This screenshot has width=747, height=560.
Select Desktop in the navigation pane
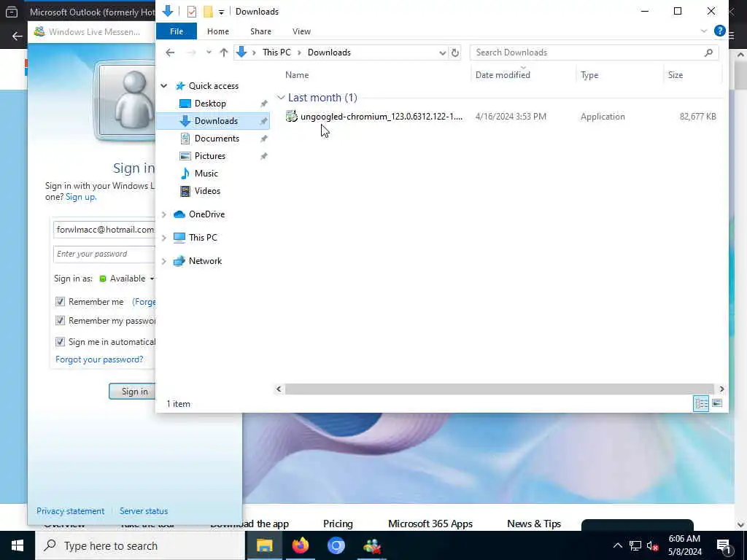click(210, 104)
